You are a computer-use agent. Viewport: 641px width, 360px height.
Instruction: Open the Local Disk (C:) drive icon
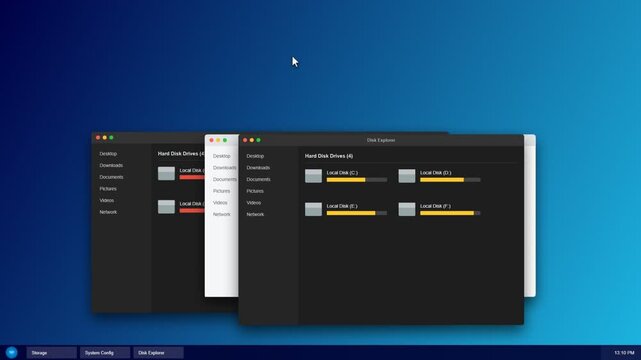[x=313, y=176]
